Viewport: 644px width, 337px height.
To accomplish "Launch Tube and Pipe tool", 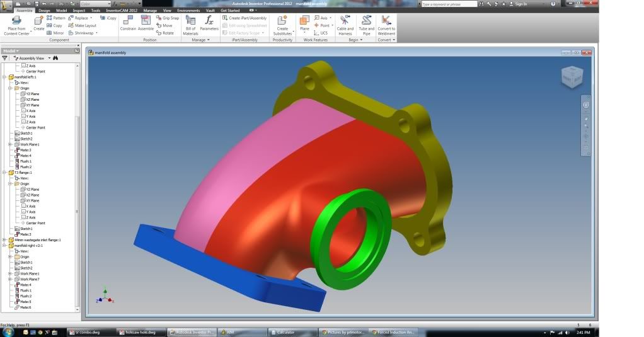I will pyautogui.click(x=366, y=22).
